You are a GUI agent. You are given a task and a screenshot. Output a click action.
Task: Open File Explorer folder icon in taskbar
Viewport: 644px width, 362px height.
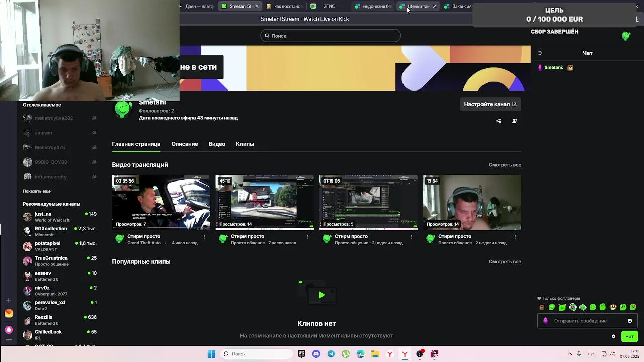click(375, 354)
